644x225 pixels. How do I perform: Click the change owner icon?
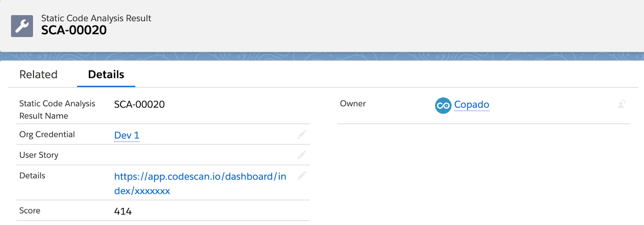tap(622, 104)
